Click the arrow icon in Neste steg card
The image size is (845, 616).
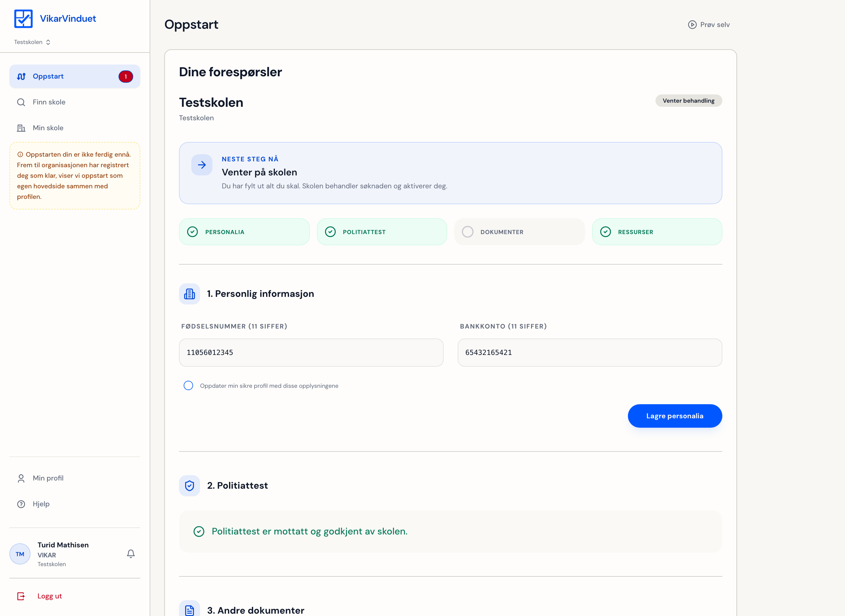pyautogui.click(x=202, y=165)
